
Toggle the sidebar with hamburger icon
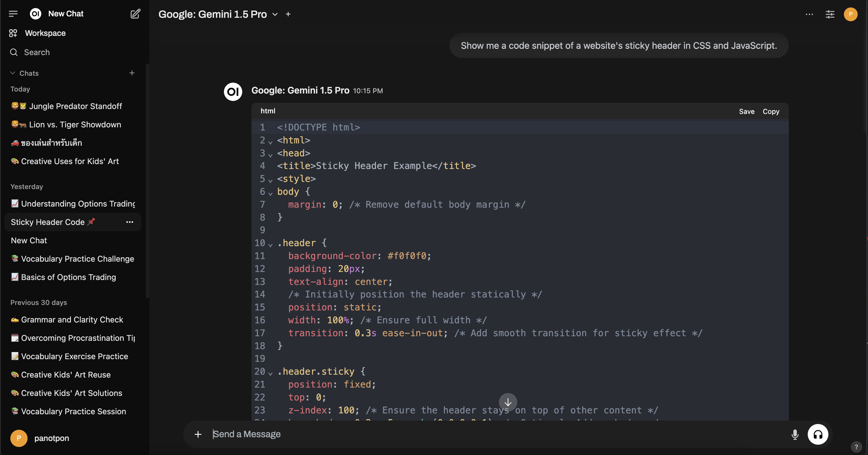tap(13, 14)
